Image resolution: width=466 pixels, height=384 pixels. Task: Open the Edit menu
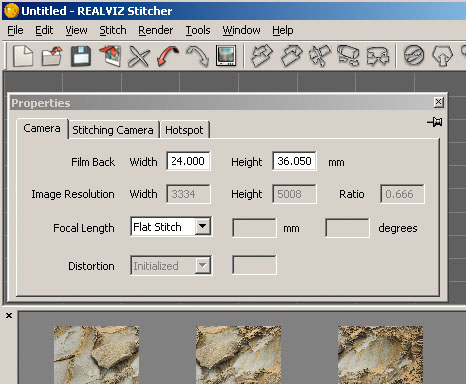pos(44,30)
